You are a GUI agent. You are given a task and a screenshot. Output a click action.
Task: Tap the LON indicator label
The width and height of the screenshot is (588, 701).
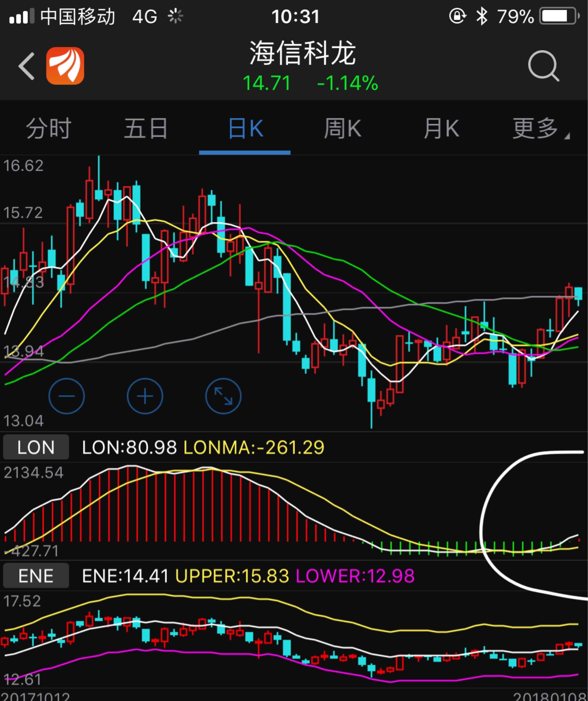point(35,447)
